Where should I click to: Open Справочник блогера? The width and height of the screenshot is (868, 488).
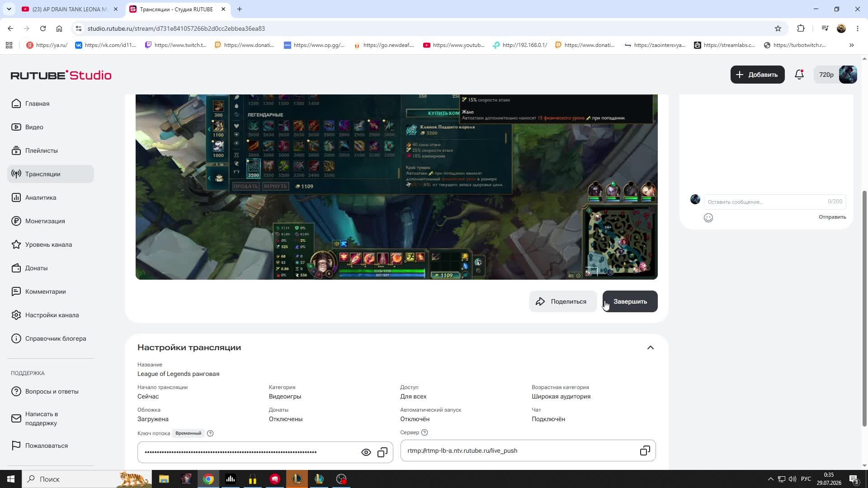click(51, 338)
